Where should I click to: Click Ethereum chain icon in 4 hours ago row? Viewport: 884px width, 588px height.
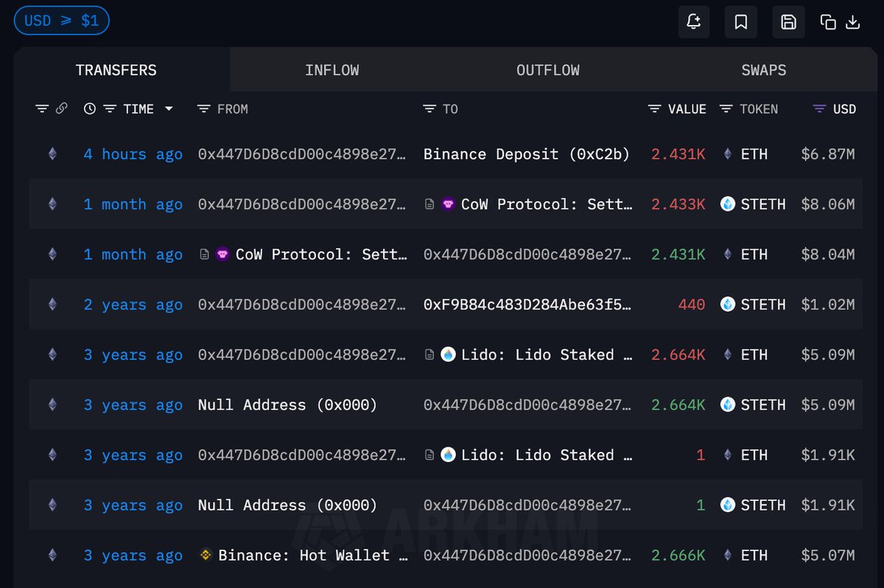(x=52, y=154)
